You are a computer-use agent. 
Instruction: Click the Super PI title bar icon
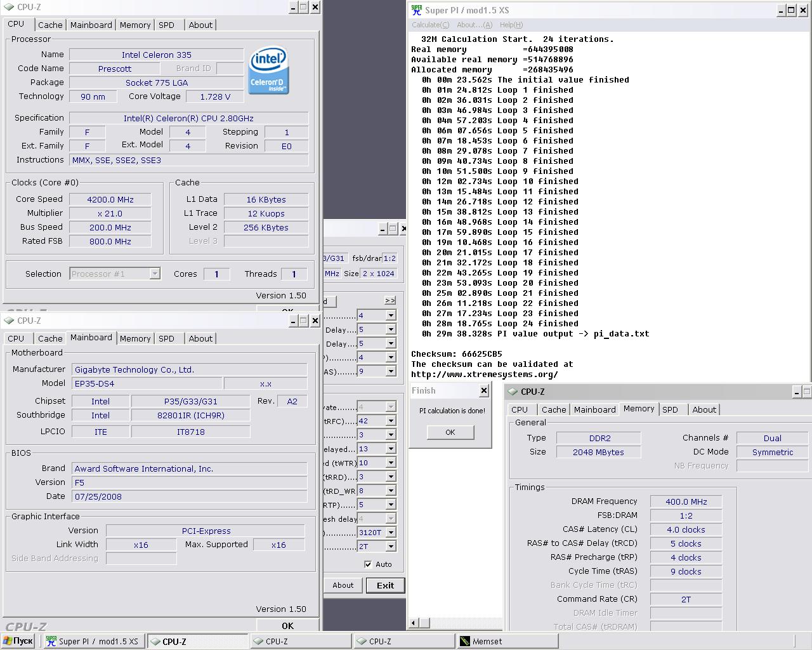tap(417, 10)
